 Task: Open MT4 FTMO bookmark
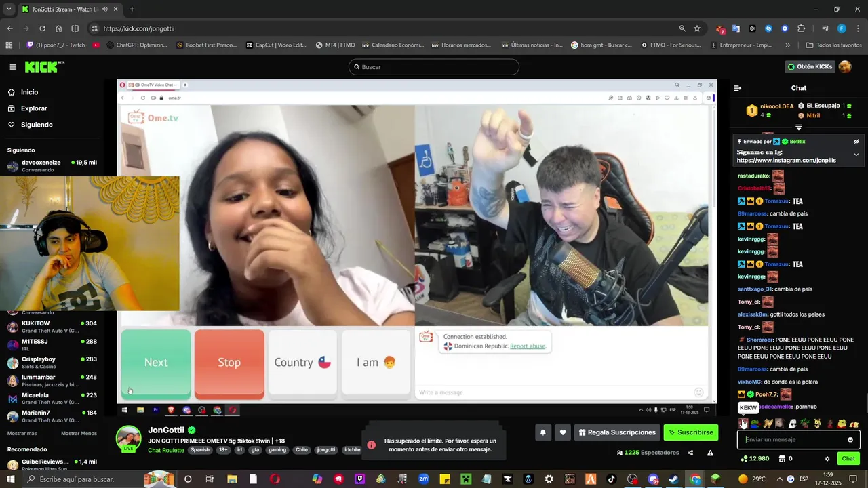(335, 45)
